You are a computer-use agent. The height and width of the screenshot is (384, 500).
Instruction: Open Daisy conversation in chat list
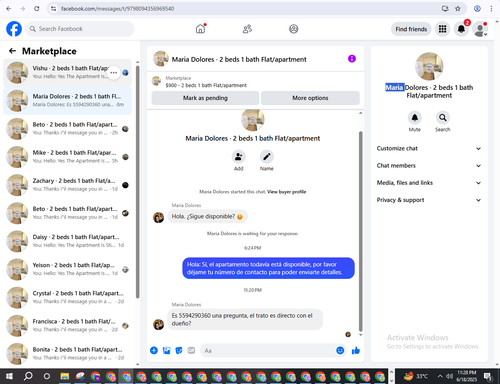(x=67, y=241)
